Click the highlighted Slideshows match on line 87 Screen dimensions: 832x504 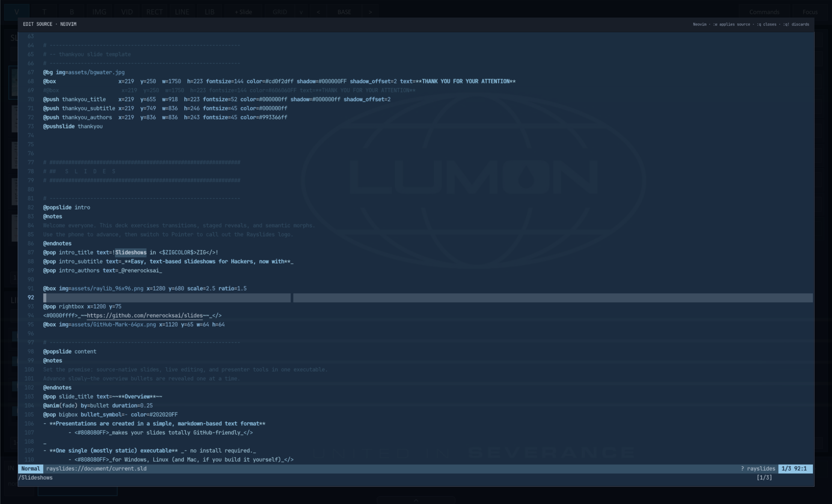pyautogui.click(x=131, y=252)
